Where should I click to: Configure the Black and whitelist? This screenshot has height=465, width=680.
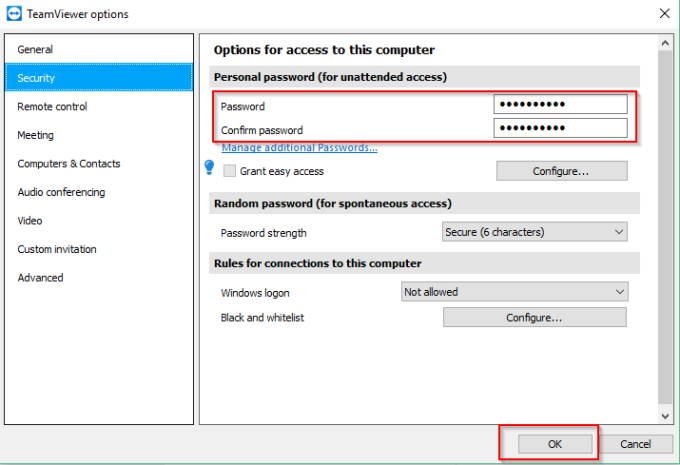pyautogui.click(x=535, y=318)
